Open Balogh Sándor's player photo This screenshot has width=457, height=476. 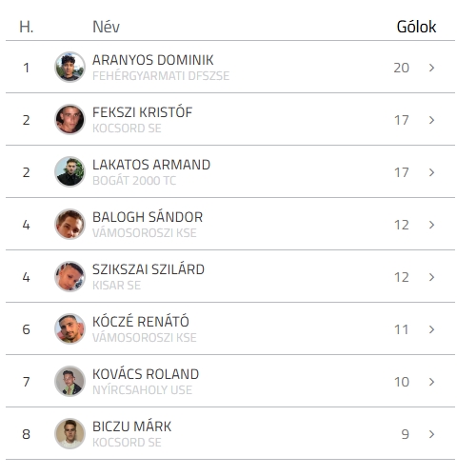point(70,225)
